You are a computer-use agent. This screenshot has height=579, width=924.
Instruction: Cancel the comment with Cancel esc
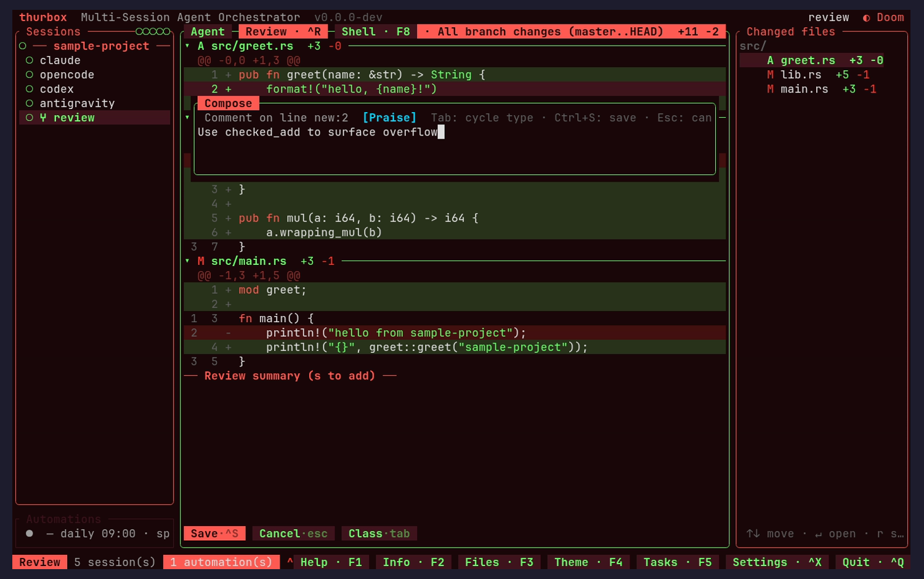[x=293, y=533]
